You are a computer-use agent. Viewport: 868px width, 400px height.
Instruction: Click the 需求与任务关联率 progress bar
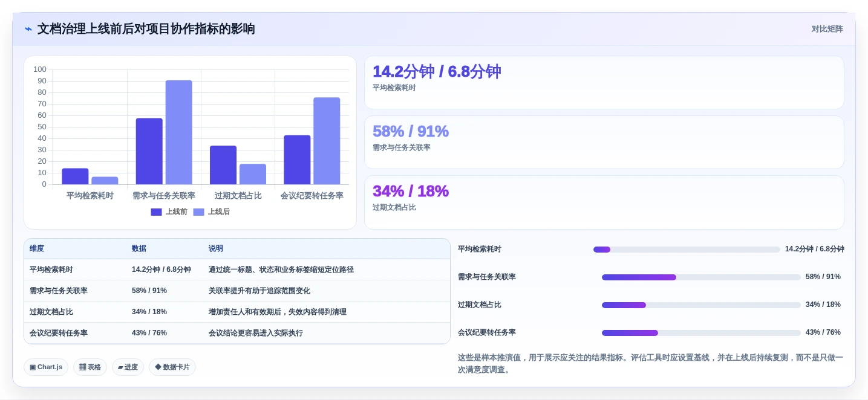click(701, 277)
